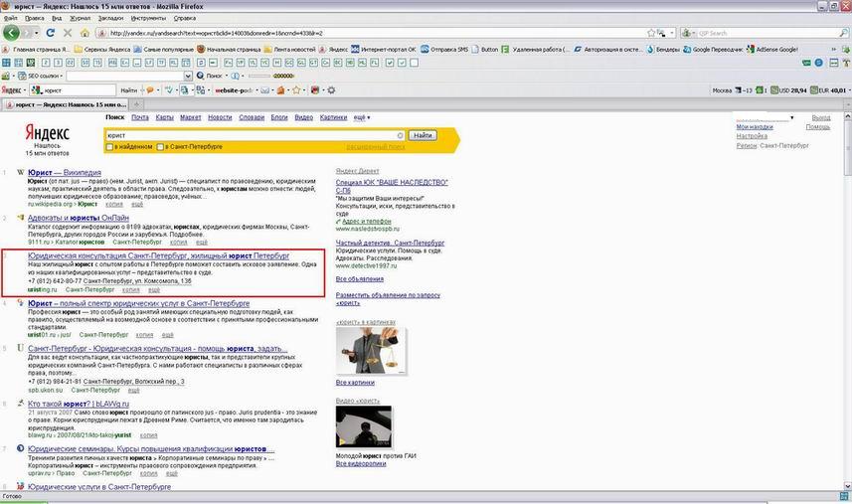Screen dimensions: 852x504
Task: Open the 'Отправка SMS' bookmark
Action: coord(444,50)
